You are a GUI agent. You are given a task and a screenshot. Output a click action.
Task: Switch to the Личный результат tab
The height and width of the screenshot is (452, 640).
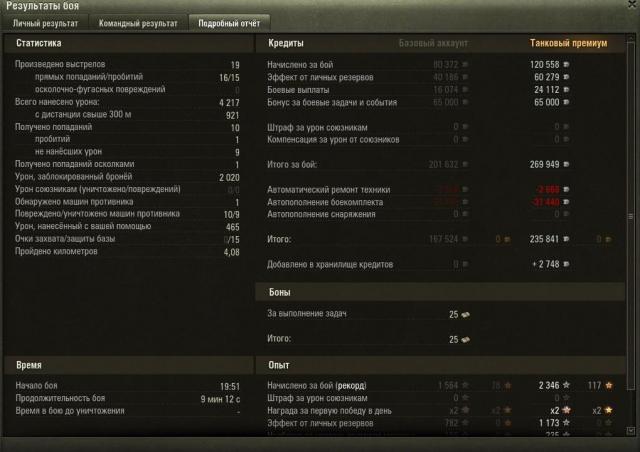[x=45, y=23]
